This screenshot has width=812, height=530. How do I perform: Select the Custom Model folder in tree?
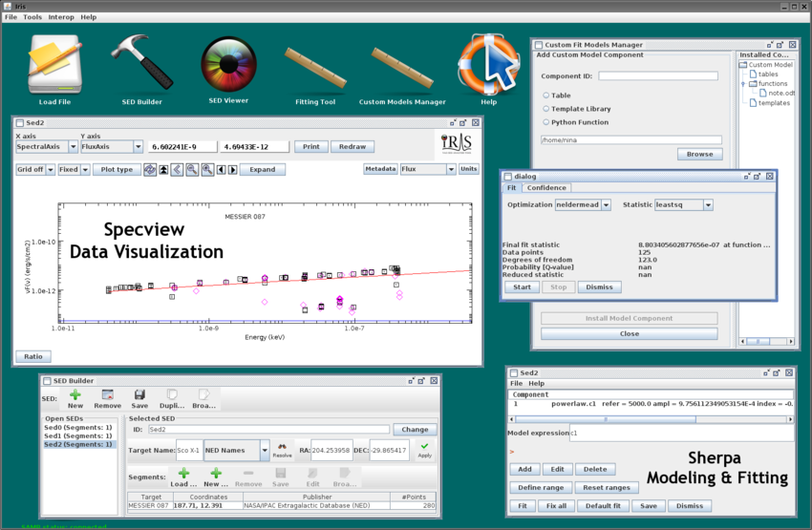pyautogui.click(x=766, y=65)
